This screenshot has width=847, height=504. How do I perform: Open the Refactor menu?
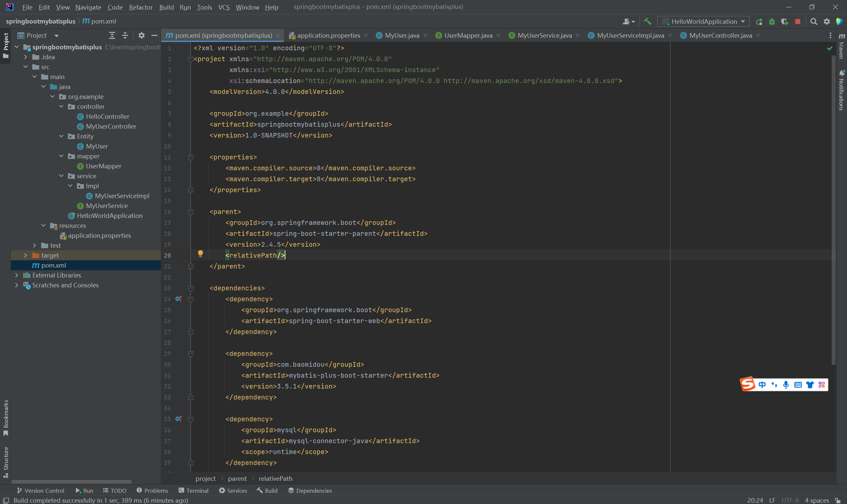coord(141,7)
